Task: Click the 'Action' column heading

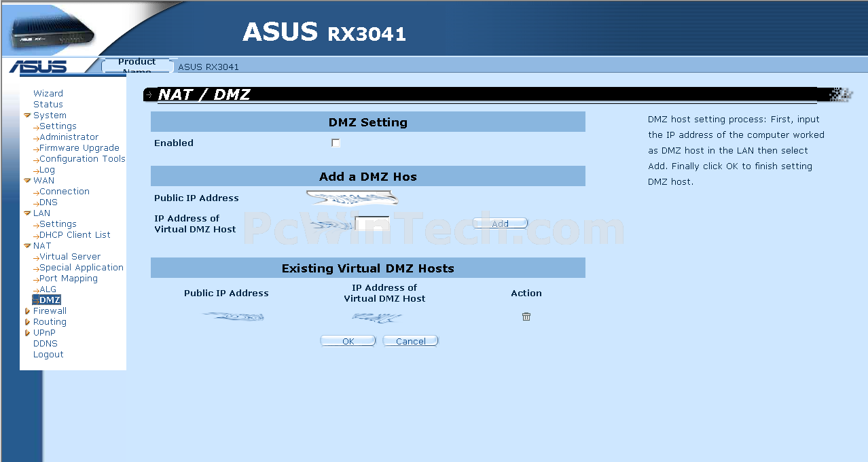Action: coord(526,294)
